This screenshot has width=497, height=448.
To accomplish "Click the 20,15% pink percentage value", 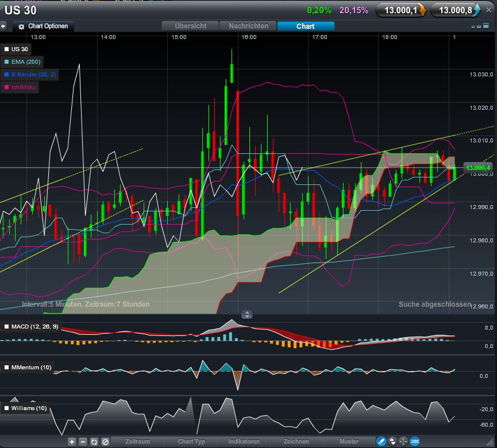I will click(354, 10).
